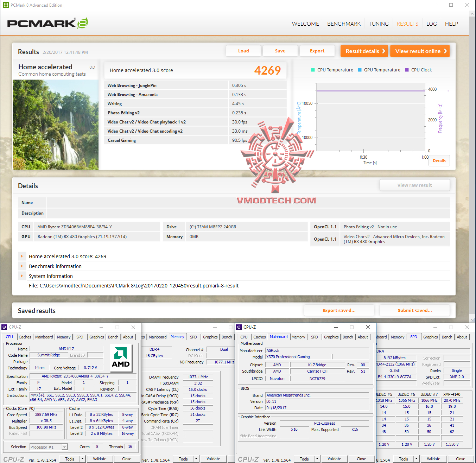Open the About tab in CPU-Z SPD window
Viewport: 476px width, 463px height.
(462, 337)
